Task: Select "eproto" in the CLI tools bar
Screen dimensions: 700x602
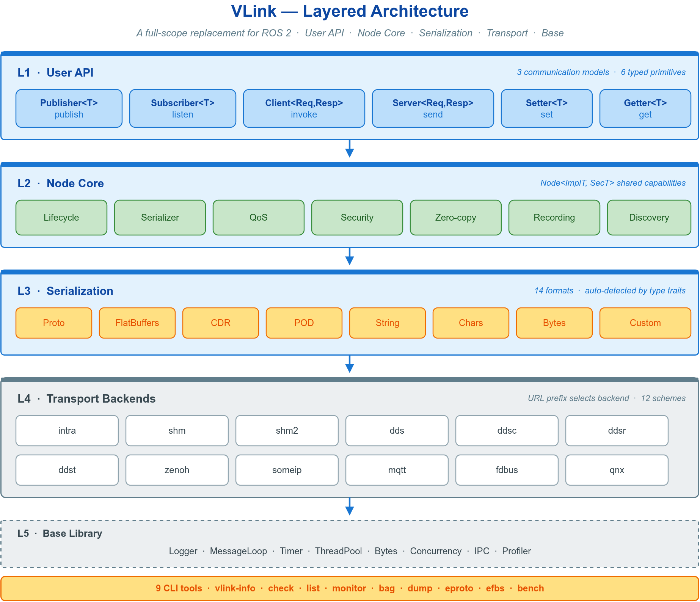Action: pos(459,588)
